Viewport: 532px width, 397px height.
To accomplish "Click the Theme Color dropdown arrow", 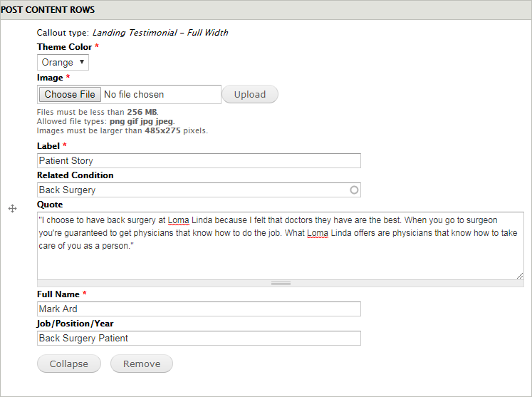I will click(82, 62).
